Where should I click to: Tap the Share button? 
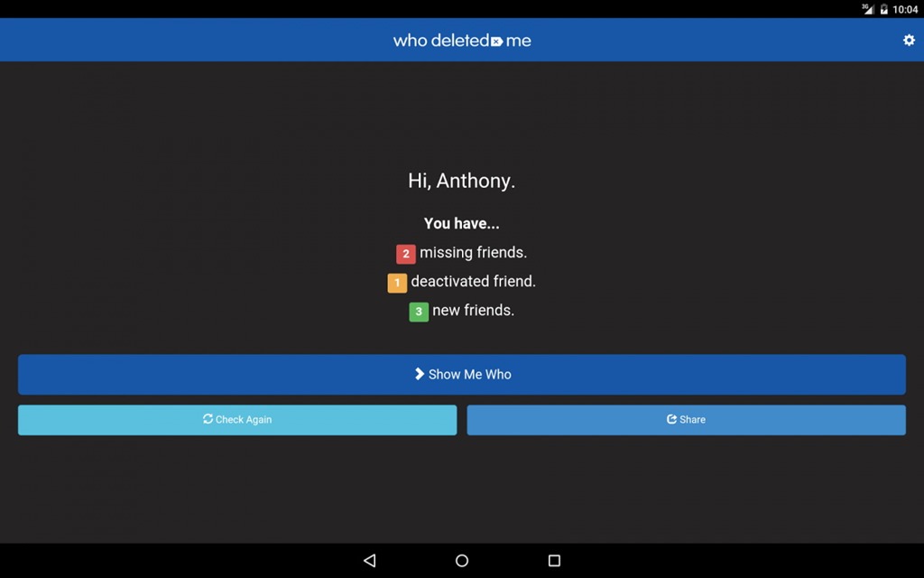point(686,420)
